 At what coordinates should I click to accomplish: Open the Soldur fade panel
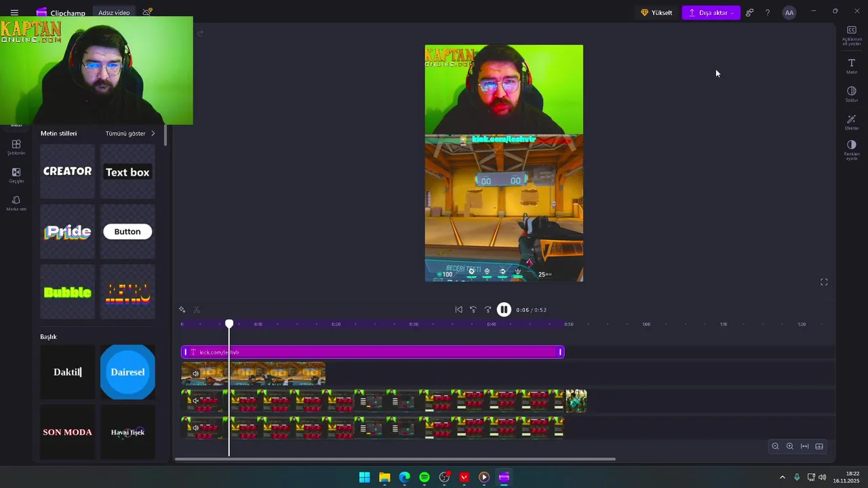(851, 94)
